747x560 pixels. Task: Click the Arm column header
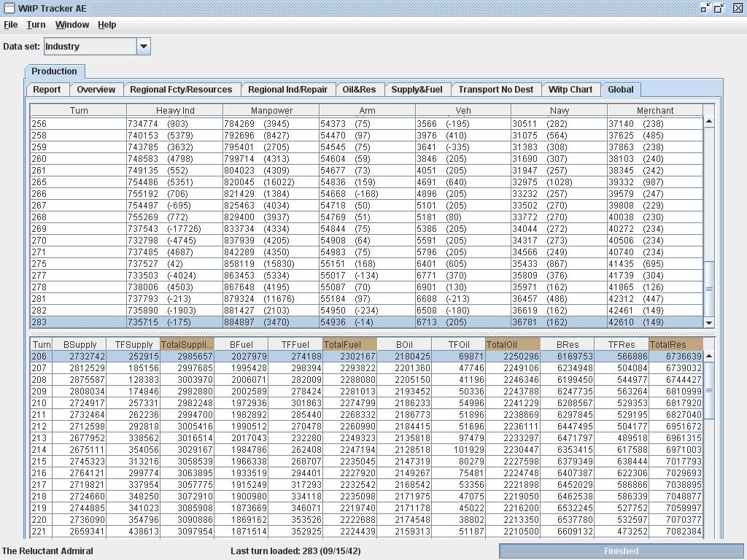[367, 111]
